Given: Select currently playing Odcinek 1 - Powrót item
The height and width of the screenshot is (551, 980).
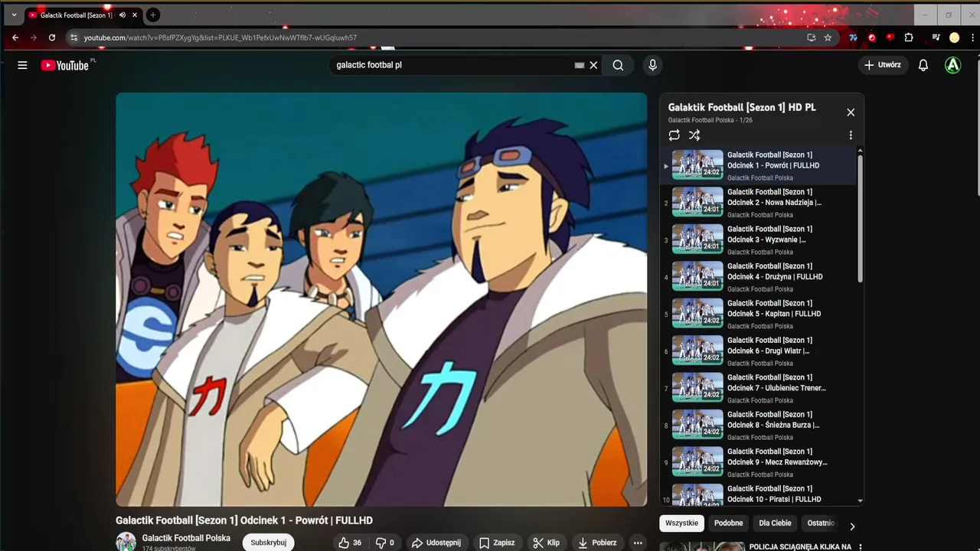Looking at the screenshot, I should point(759,165).
